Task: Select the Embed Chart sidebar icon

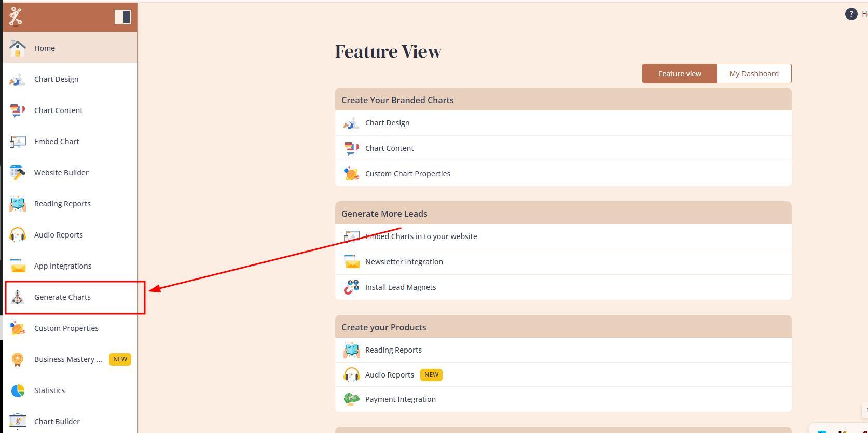Action: click(x=17, y=142)
